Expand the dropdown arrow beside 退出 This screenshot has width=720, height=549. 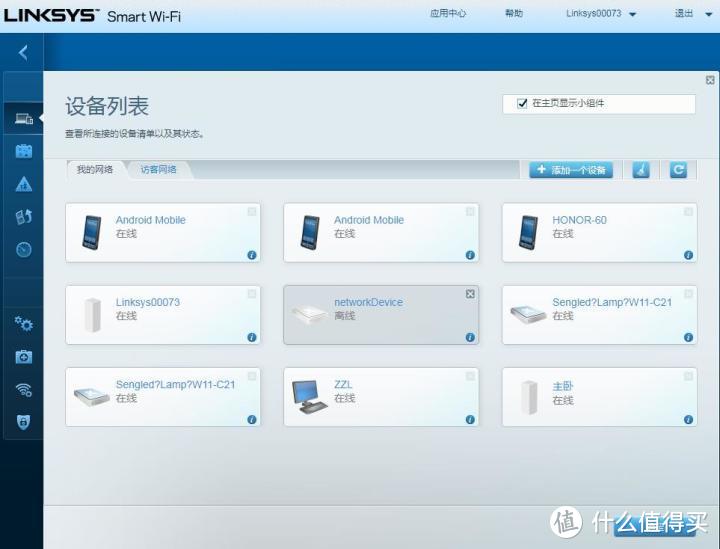click(x=708, y=14)
